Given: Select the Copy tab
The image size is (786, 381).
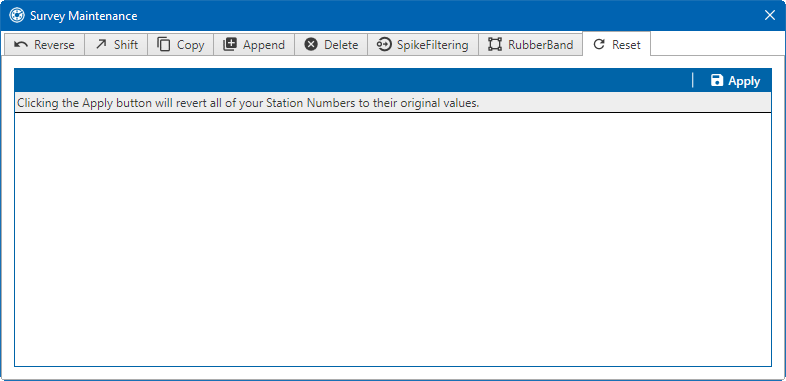Looking at the screenshot, I should click(x=180, y=45).
